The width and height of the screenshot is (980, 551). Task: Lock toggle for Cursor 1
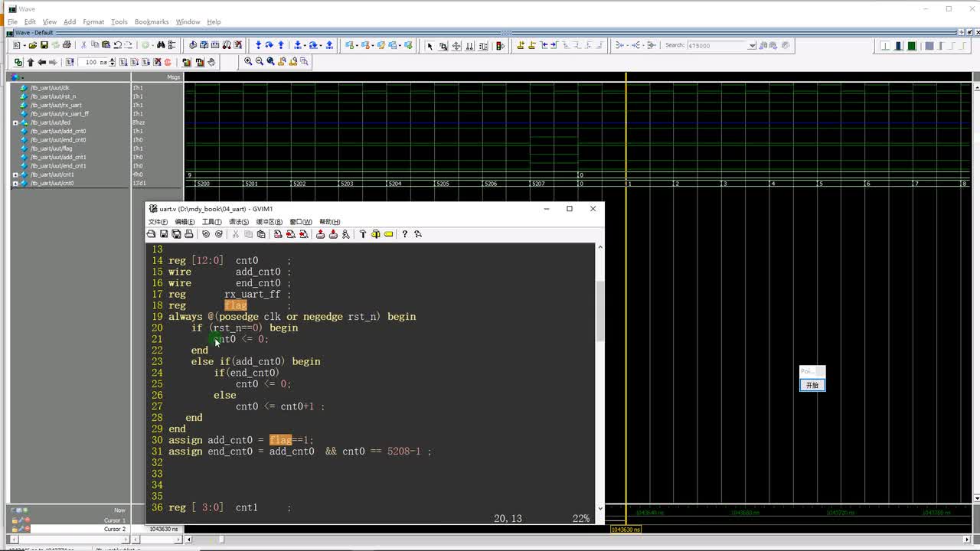click(15, 520)
